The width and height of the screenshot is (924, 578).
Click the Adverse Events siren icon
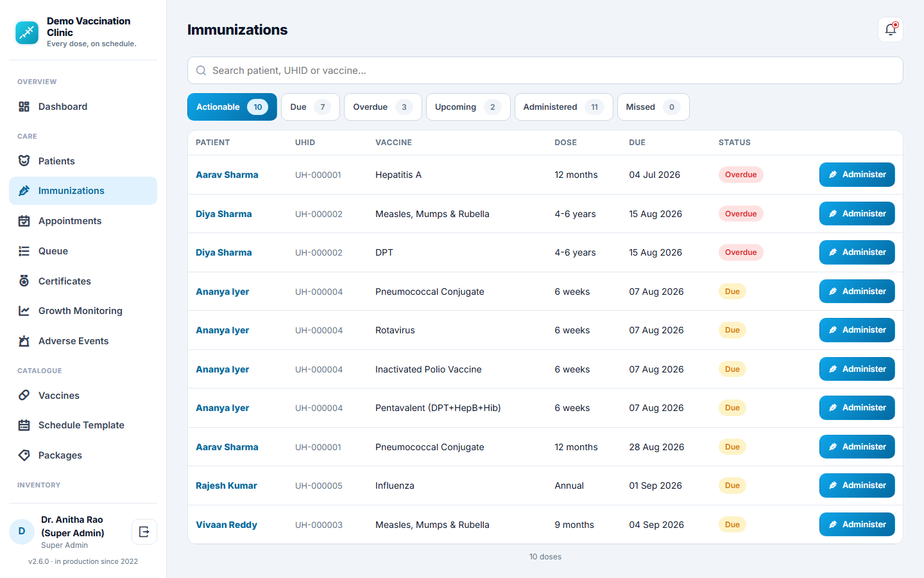coord(24,341)
